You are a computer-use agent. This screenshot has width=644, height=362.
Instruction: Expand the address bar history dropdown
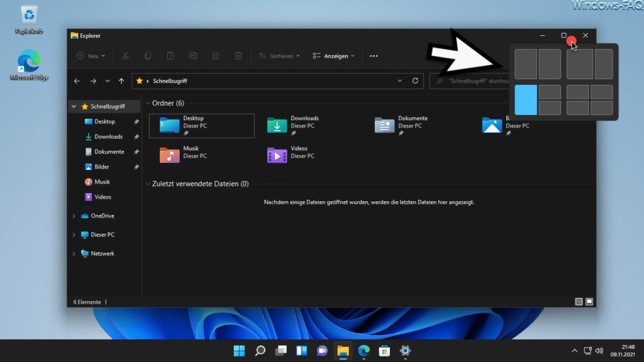click(x=399, y=81)
